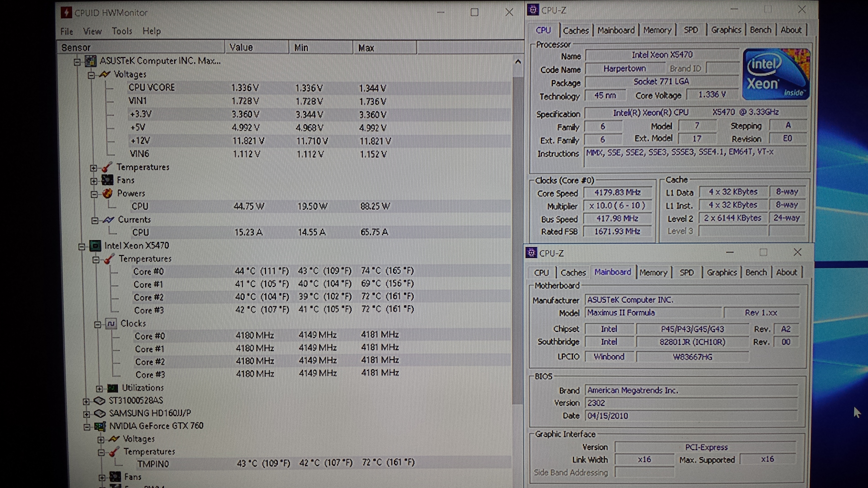Click the Min column header
Screen dimensions: 868x488
pos(321,47)
